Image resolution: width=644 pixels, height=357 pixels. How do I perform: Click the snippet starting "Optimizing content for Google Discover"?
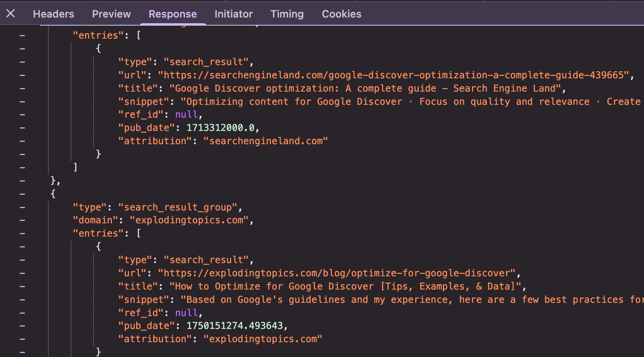tap(412, 102)
